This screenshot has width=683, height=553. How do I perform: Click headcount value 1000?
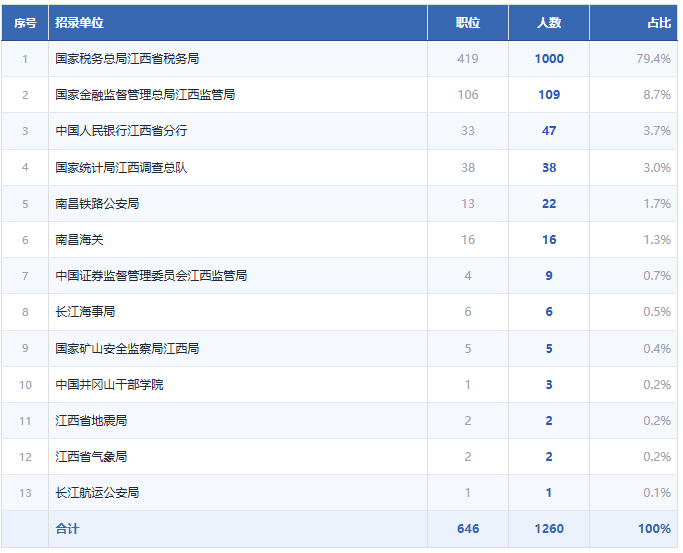click(x=549, y=59)
